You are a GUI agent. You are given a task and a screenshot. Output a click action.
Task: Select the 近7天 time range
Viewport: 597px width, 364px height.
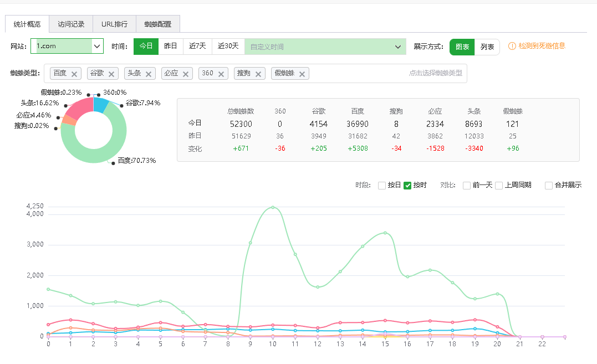click(x=197, y=47)
